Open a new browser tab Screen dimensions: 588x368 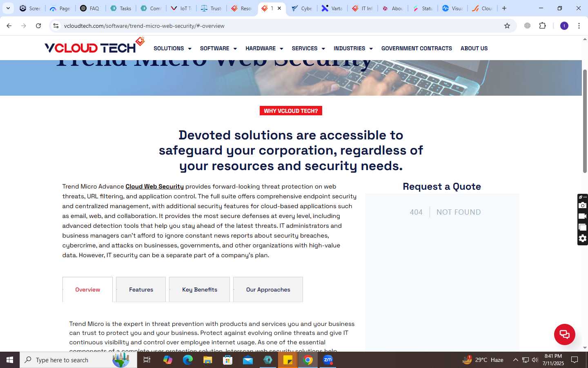point(504,8)
